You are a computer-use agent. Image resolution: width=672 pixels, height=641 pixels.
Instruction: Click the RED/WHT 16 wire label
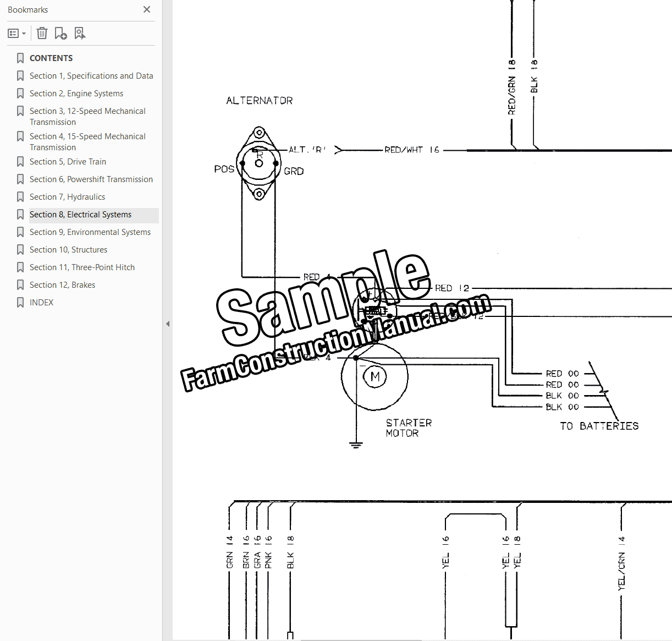[x=412, y=150]
